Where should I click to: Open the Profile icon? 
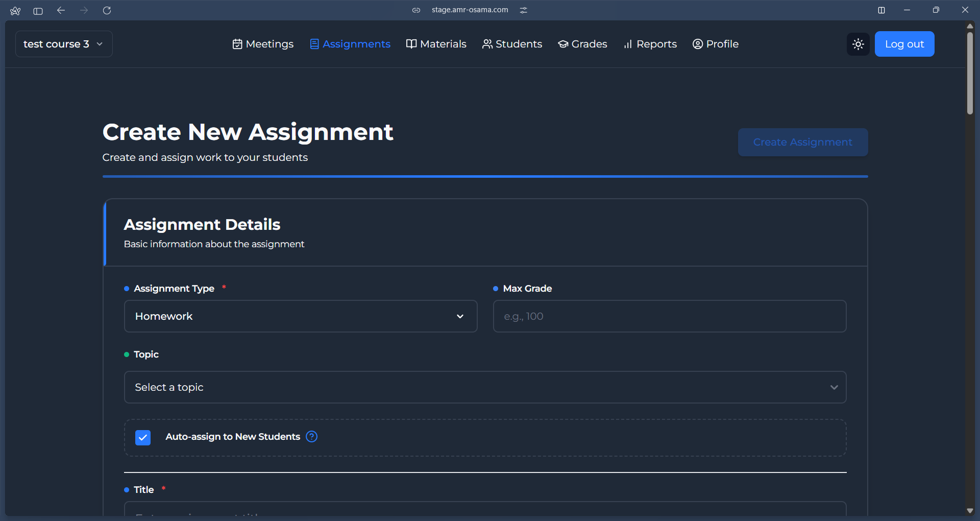(698, 44)
